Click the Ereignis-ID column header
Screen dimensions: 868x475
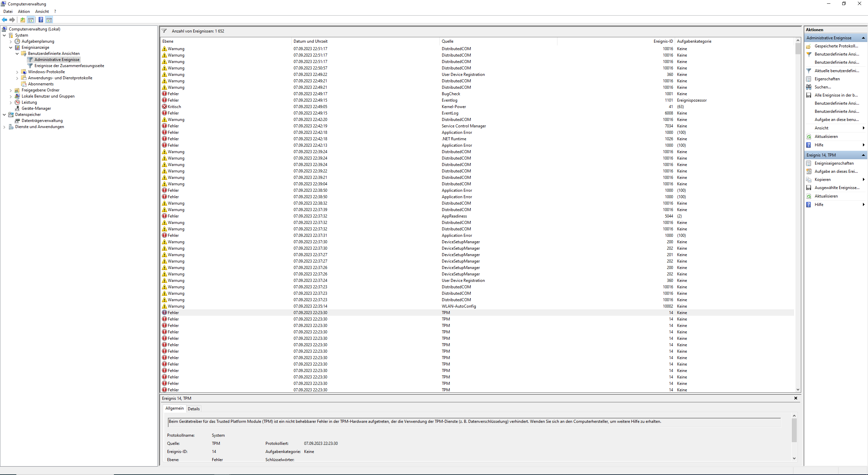click(x=663, y=41)
